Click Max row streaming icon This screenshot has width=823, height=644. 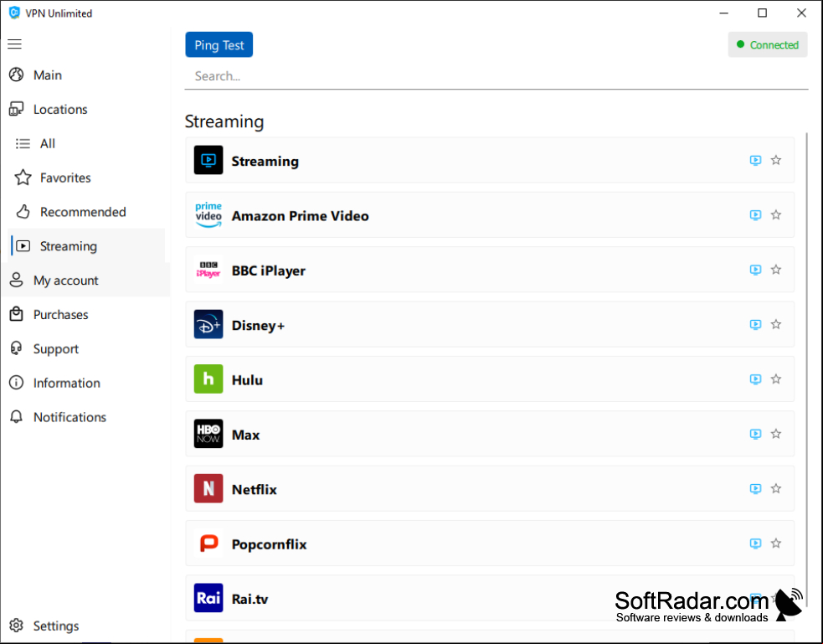[x=755, y=434]
